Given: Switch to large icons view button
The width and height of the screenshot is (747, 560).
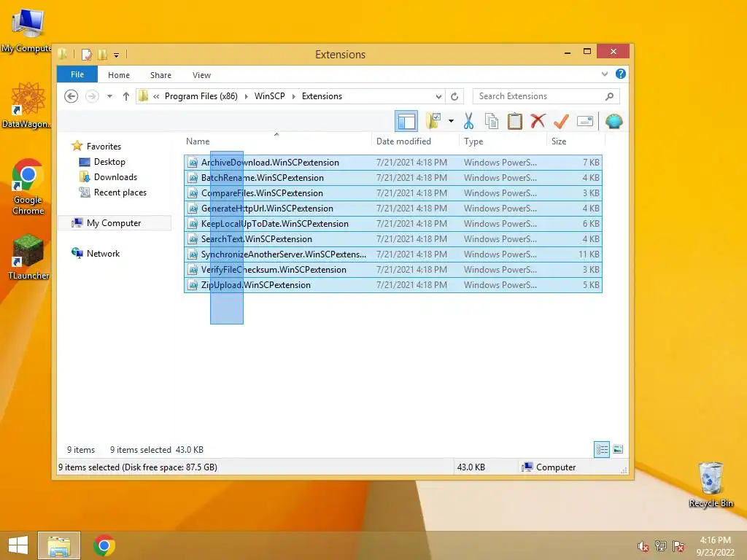Looking at the screenshot, I should [618, 449].
